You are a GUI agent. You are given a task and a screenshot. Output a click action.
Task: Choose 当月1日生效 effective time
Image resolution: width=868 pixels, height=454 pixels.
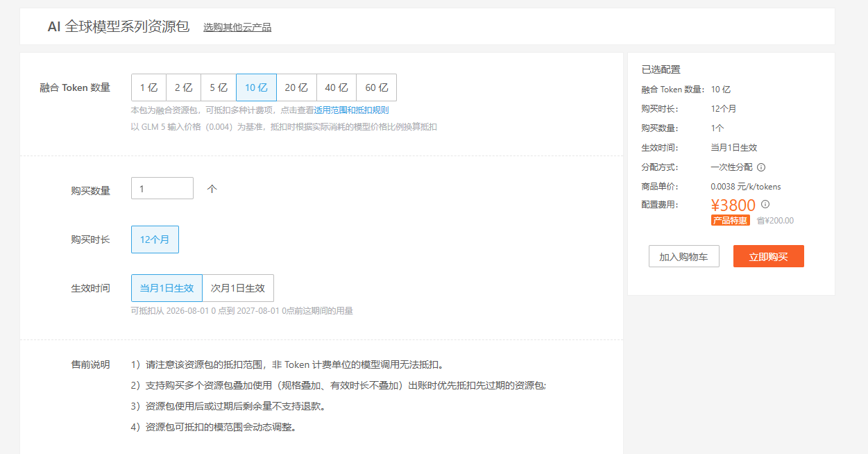click(167, 288)
